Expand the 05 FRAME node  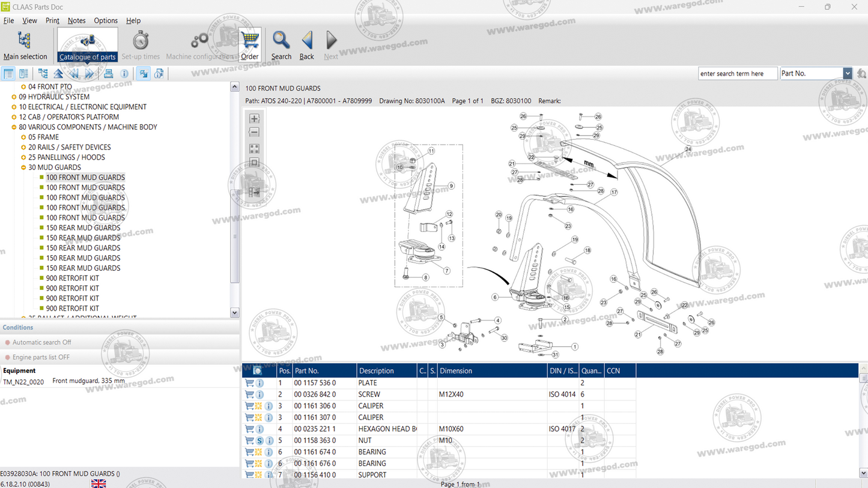point(23,137)
